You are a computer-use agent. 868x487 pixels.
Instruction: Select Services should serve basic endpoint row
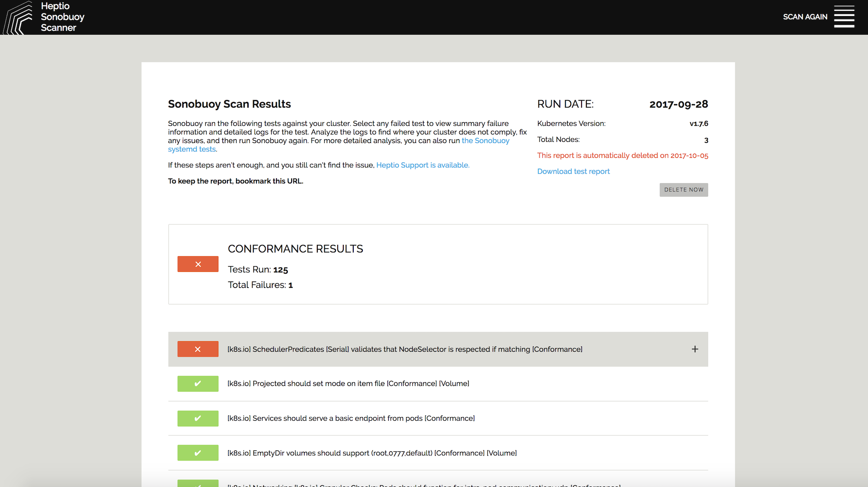coord(351,418)
